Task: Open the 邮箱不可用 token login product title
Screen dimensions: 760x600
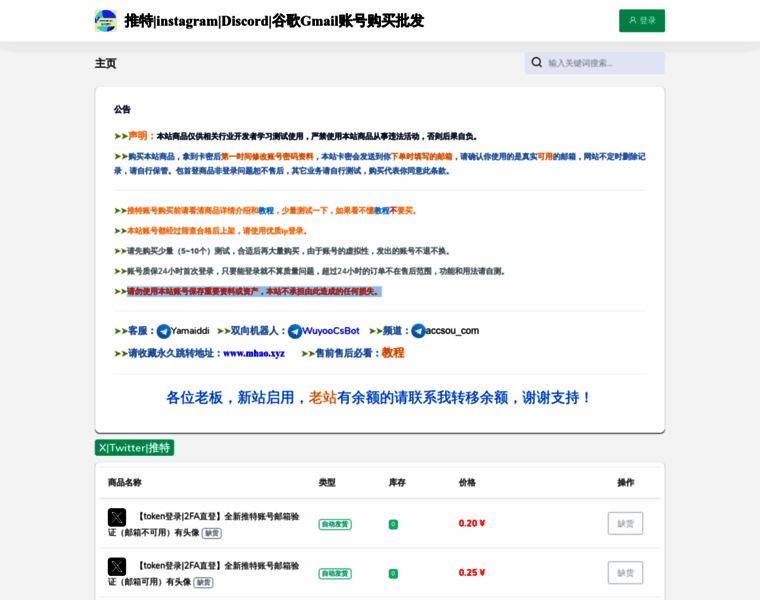Action: pyautogui.click(x=204, y=524)
